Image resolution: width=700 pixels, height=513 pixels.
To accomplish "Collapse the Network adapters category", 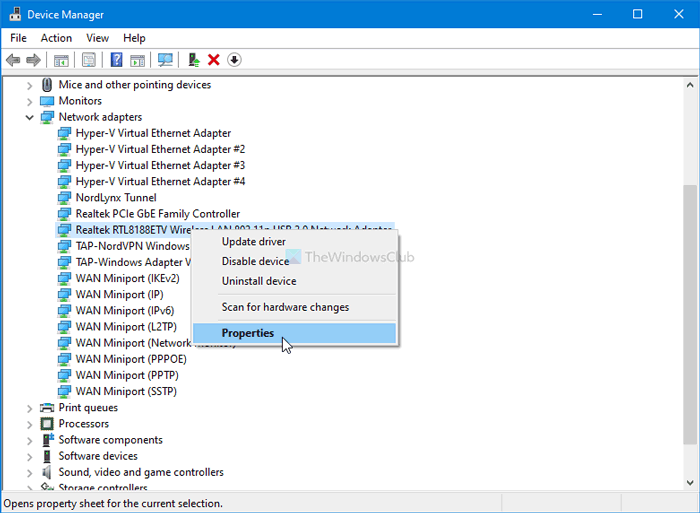I will coord(29,117).
